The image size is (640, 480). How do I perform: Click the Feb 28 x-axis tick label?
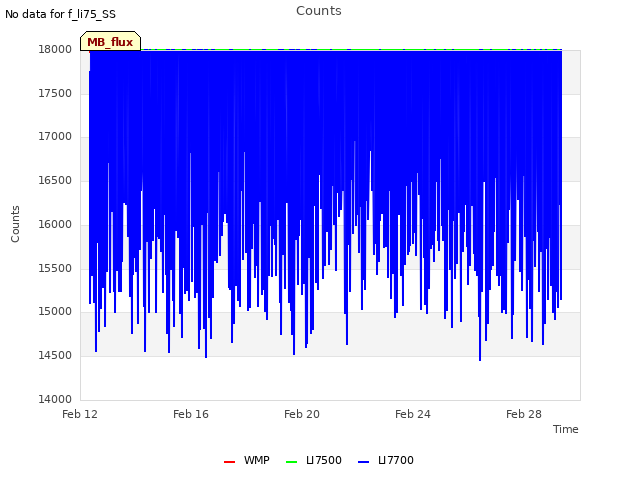(x=524, y=414)
